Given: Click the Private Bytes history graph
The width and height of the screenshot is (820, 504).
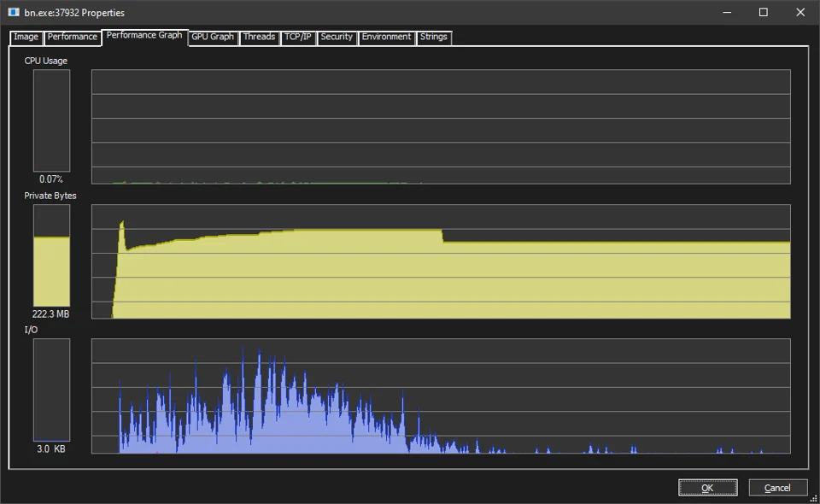Looking at the screenshot, I should [441, 261].
